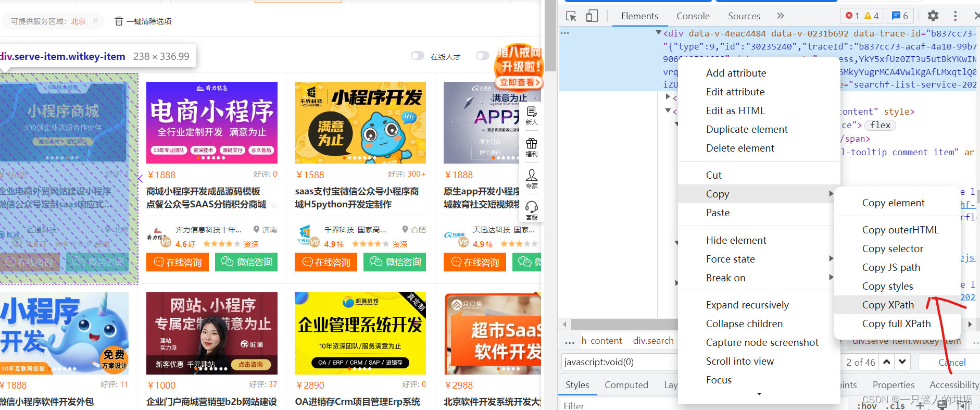
Task: Toggle the flex layout badge
Action: (880, 125)
